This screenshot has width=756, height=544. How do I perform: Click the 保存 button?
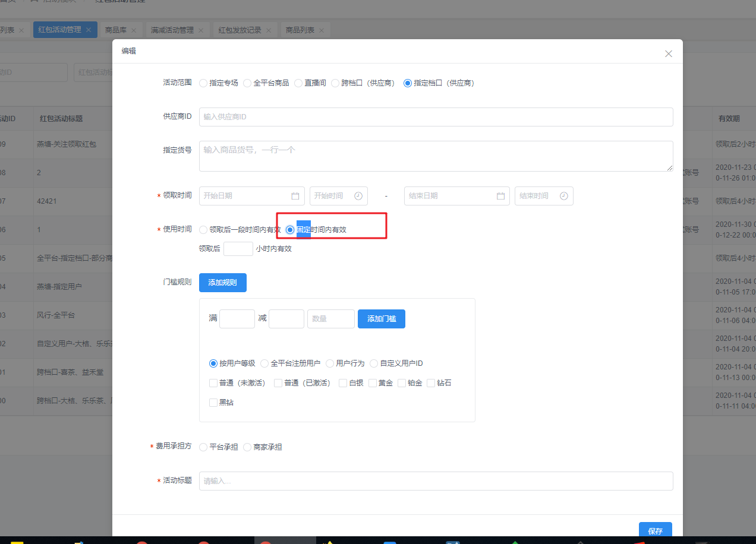pos(656,529)
